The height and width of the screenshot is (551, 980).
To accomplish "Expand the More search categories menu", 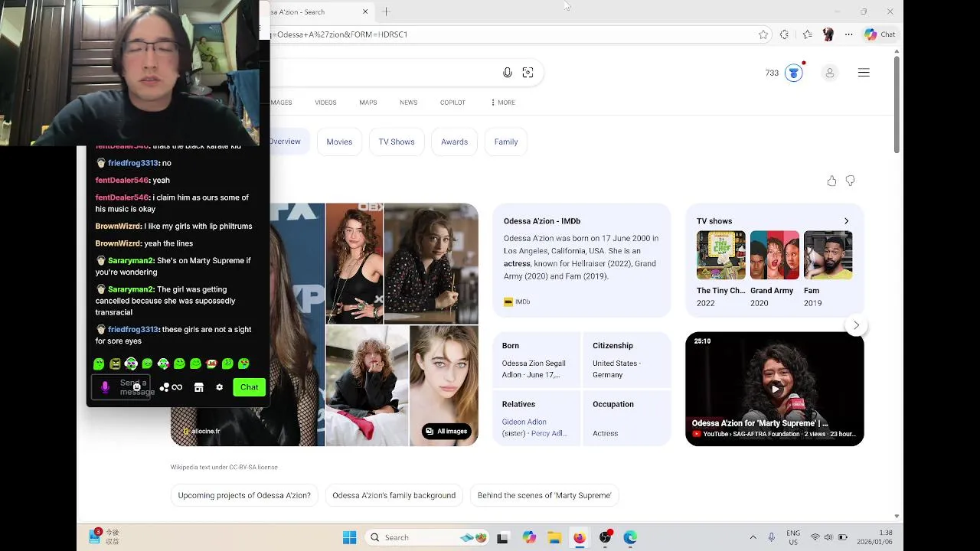I will (503, 103).
